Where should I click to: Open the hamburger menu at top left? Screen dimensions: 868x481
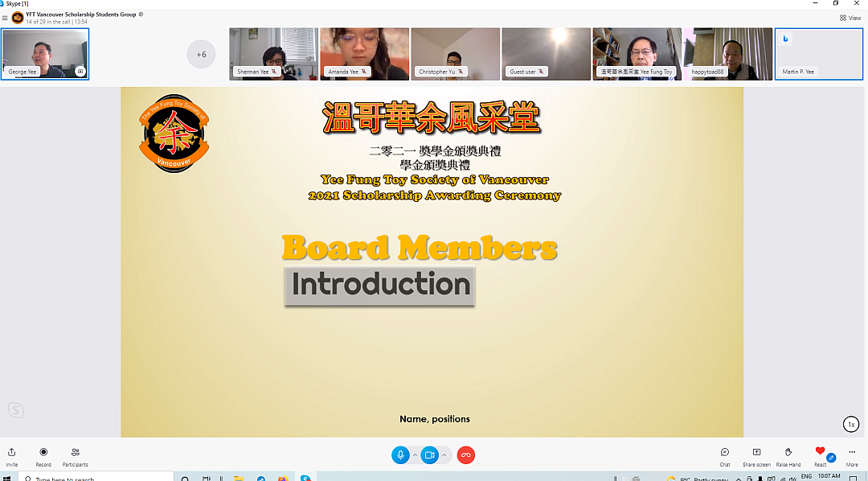pyautogui.click(x=5, y=18)
